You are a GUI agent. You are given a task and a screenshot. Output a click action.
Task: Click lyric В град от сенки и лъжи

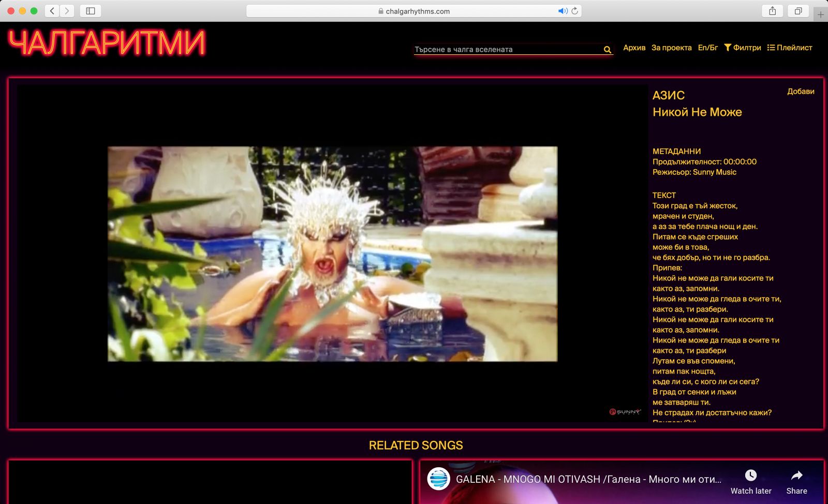694,392
